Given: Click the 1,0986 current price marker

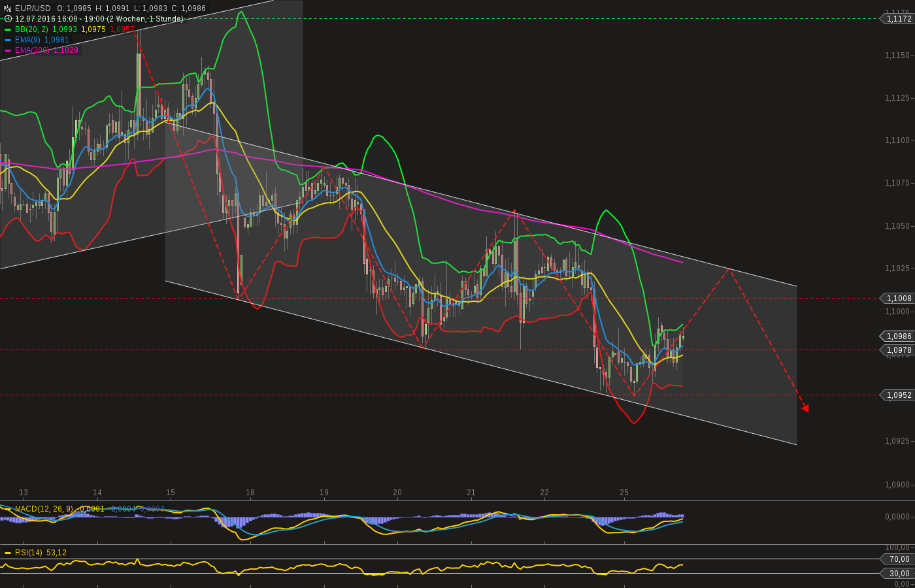Looking at the screenshot, I should click(x=899, y=336).
